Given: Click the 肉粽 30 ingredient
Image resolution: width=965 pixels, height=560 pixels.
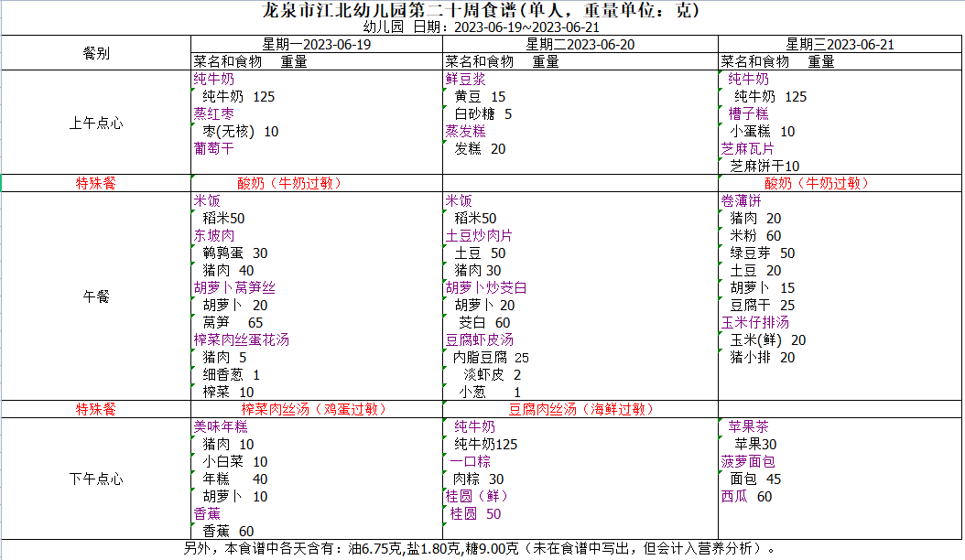Looking at the screenshot, I should 478,479.
